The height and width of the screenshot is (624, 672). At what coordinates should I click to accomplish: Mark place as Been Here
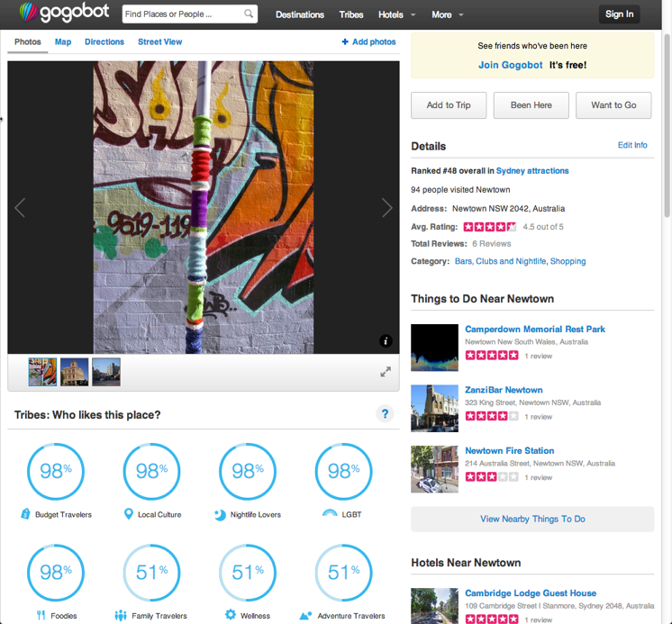531,105
